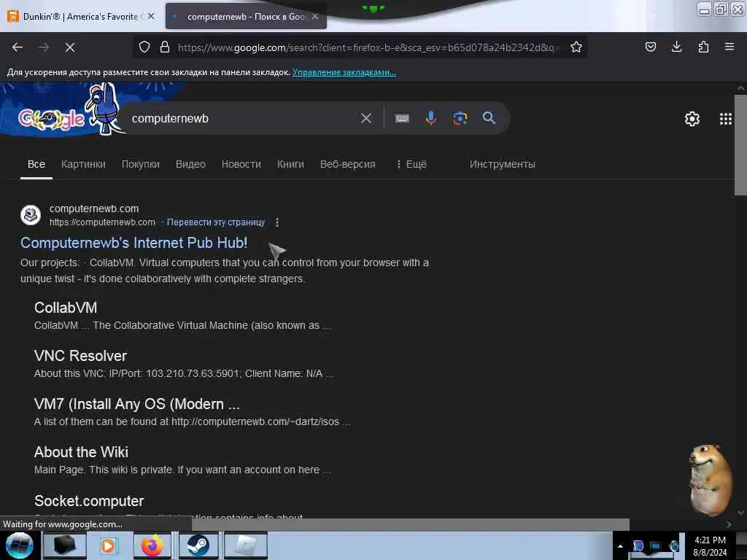Switch to Книги books results
The height and width of the screenshot is (560, 747).
pyautogui.click(x=290, y=164)
